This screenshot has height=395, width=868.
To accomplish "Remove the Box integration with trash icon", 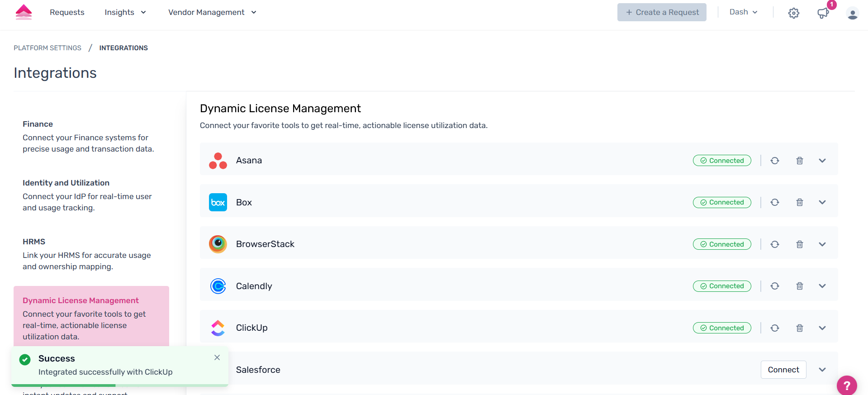I will (800, 202).
